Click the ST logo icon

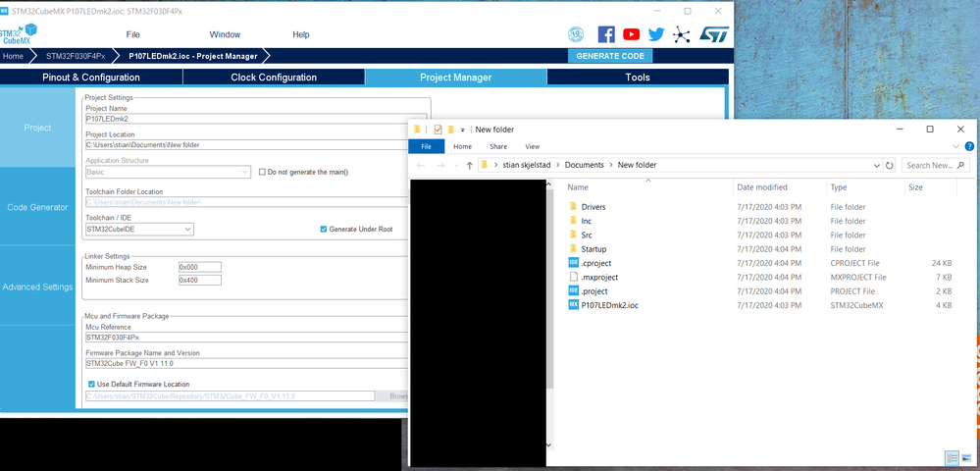click(714, 34)
